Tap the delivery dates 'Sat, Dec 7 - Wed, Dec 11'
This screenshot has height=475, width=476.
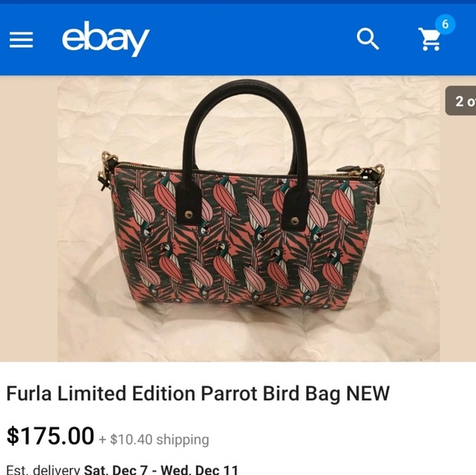161,469
